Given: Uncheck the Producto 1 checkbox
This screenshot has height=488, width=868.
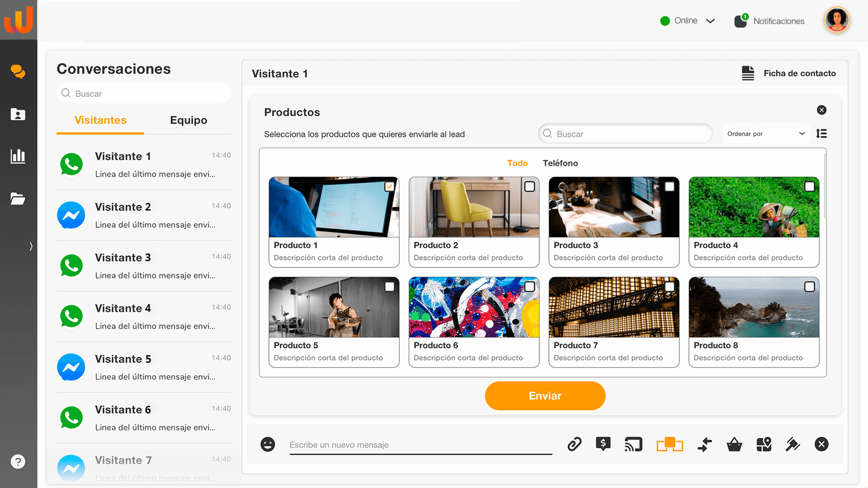Looking at the screenshot, I should pos(389,186).
